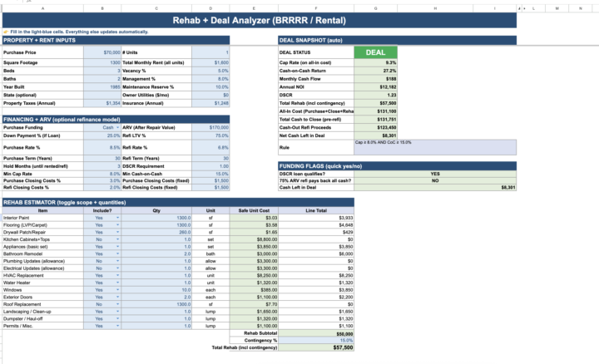Viewport: 599px width, 364px height.
Task: Click the Rule cell with Cap and CoC thresholds
Action: pyautogui.click(x=435, y=147)
